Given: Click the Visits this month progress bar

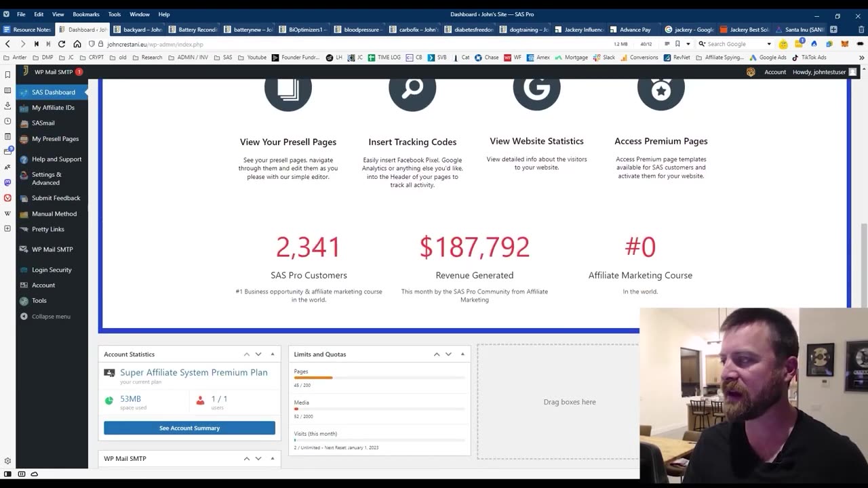Looking at the screenshot, I should (379, 440).
